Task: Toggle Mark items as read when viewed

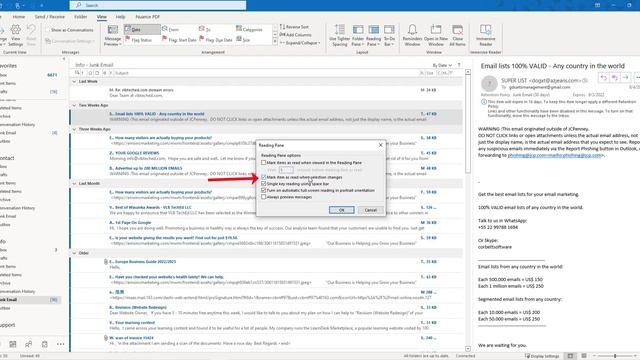Action: click(264, 162)
